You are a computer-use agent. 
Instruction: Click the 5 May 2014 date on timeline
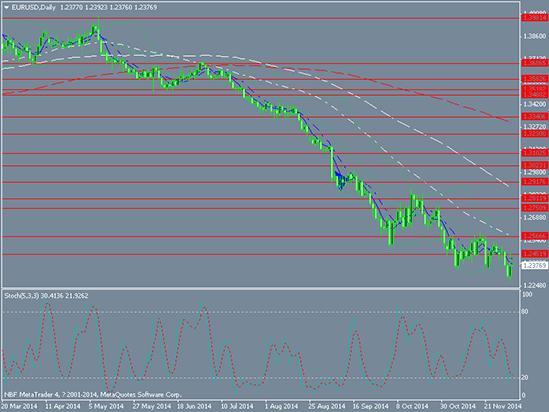pyautogui.click(x=105, y=406)
